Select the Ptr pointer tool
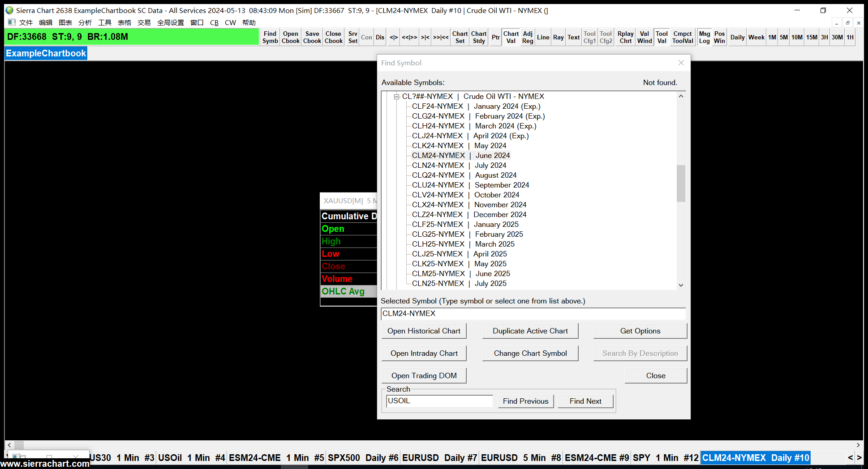The width and height of the screenshot is (868, 469). point(496,37)
